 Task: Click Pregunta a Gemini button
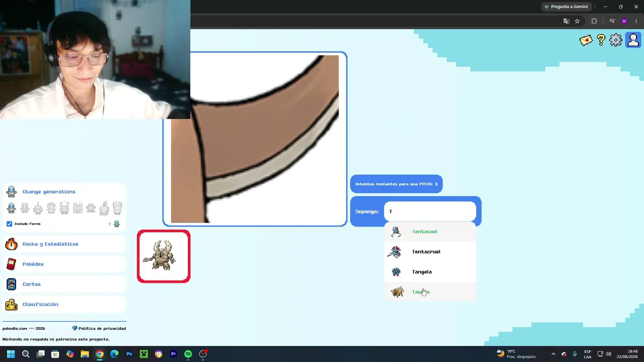[x=566, y=7]
